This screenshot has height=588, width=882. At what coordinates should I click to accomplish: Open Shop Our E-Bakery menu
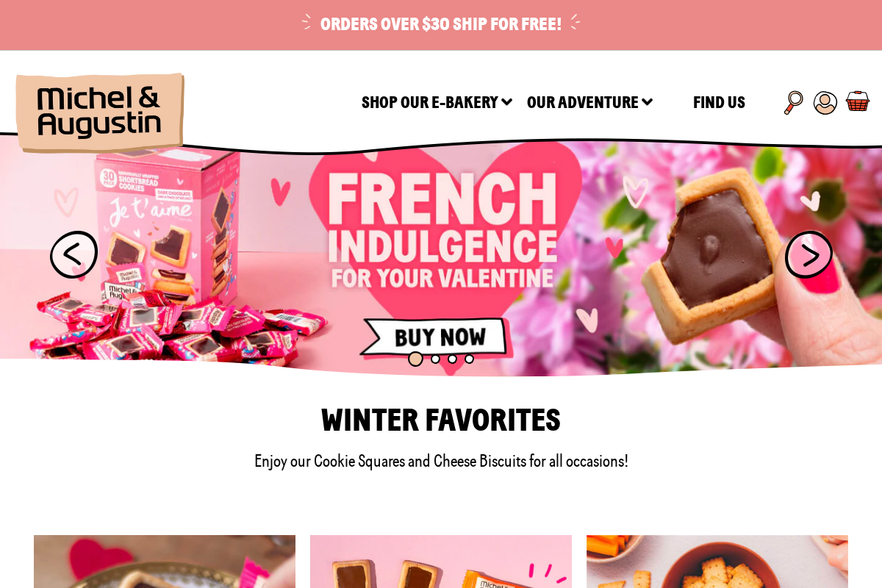(430, 102)
